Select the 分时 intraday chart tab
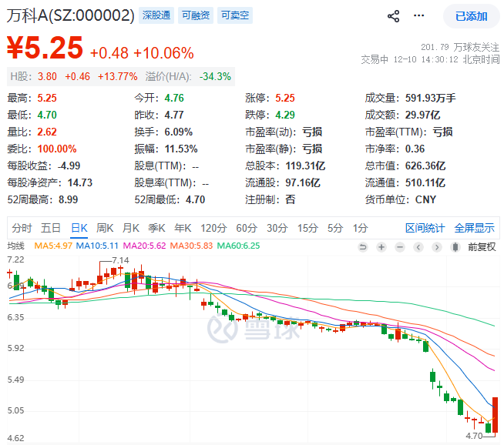The height and width of the screenshot is (445, 504). (22, 228)
